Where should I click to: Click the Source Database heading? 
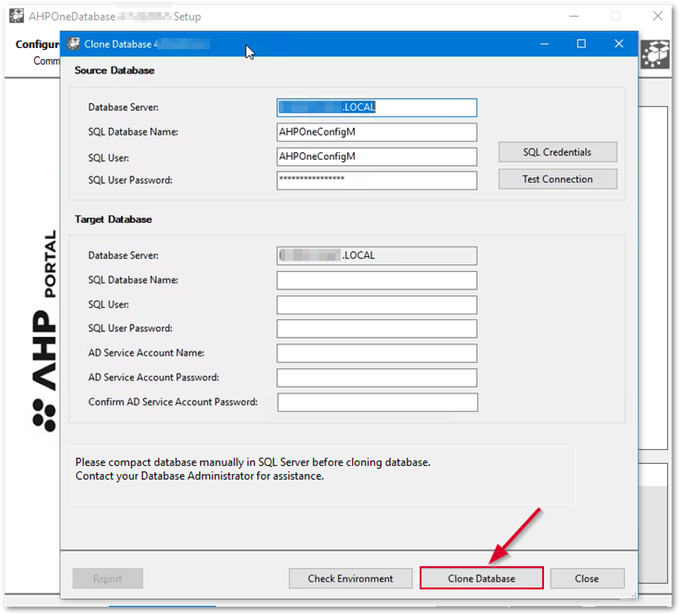(114, 70)
